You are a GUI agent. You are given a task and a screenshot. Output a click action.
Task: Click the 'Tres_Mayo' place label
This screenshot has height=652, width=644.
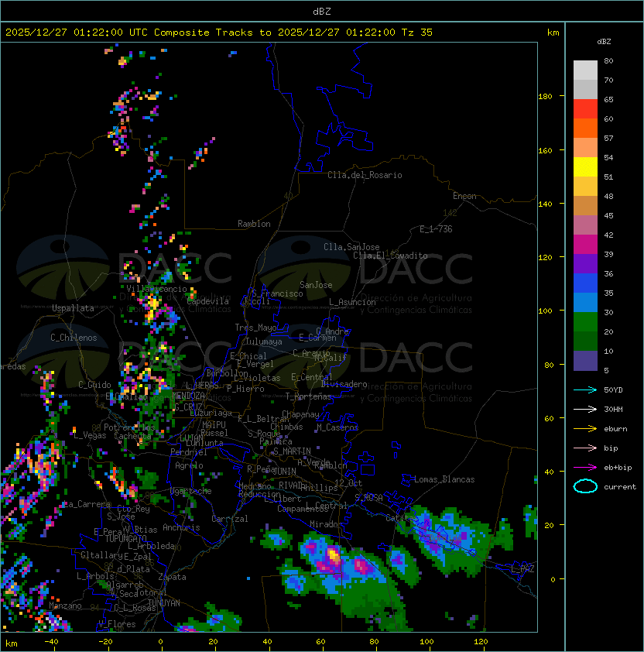point(255,328)
